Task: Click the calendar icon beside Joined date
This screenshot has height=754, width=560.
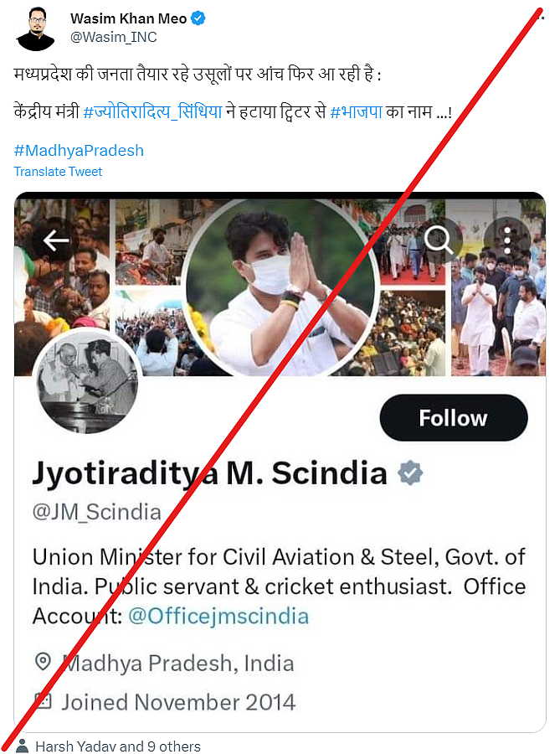Action: [43, 700]
